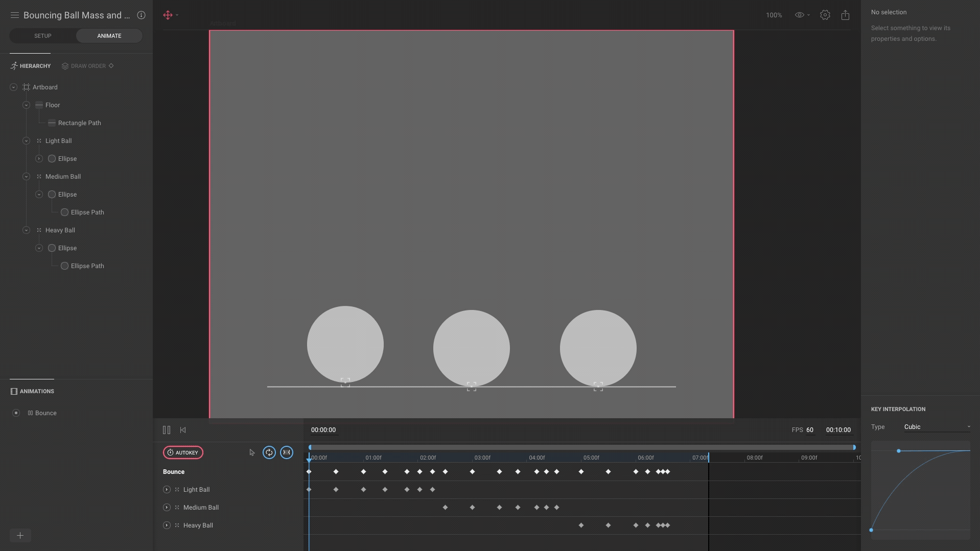
Task: Switch to ANIMATE mode
Action: coord(109,36)
